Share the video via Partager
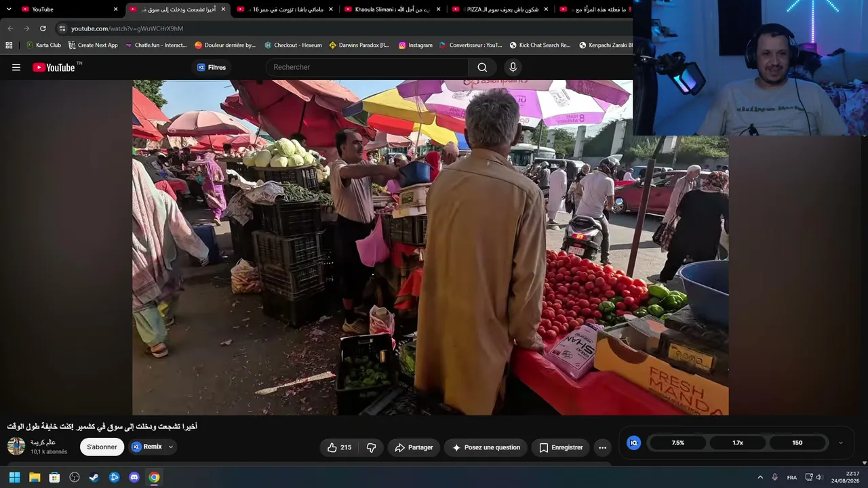Screen dimensions: 868x488 tap(414, 447)
